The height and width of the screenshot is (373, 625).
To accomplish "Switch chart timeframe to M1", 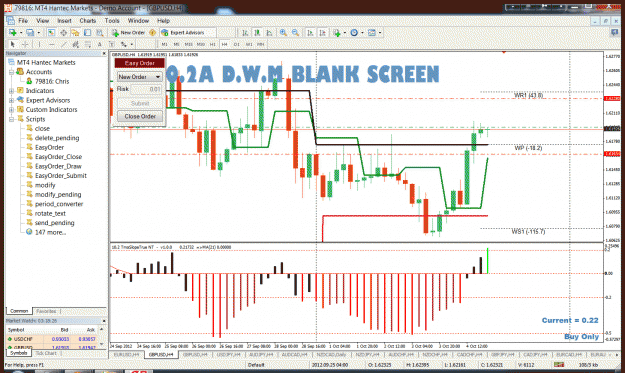I will click(x=164, y=44).
